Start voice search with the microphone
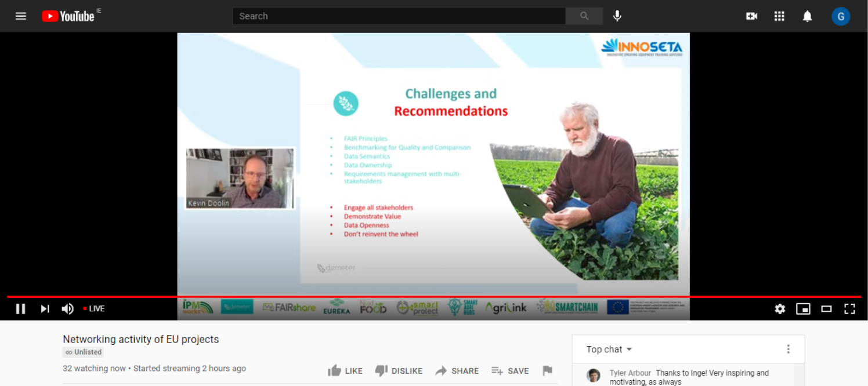Viewport: 868px width, 386px height. [x=617, y=16]
